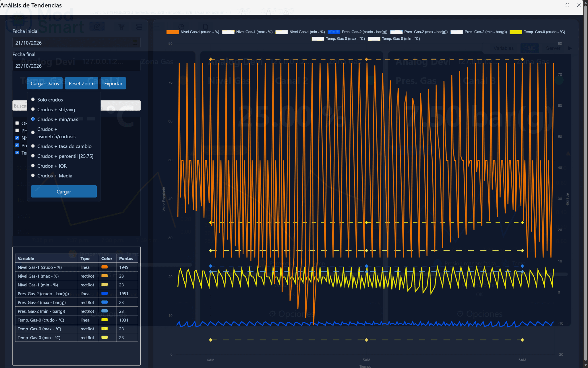
Task: Toggle Temp. Gas-0 (max - °C) legend entry
Action: coord(338,39)
